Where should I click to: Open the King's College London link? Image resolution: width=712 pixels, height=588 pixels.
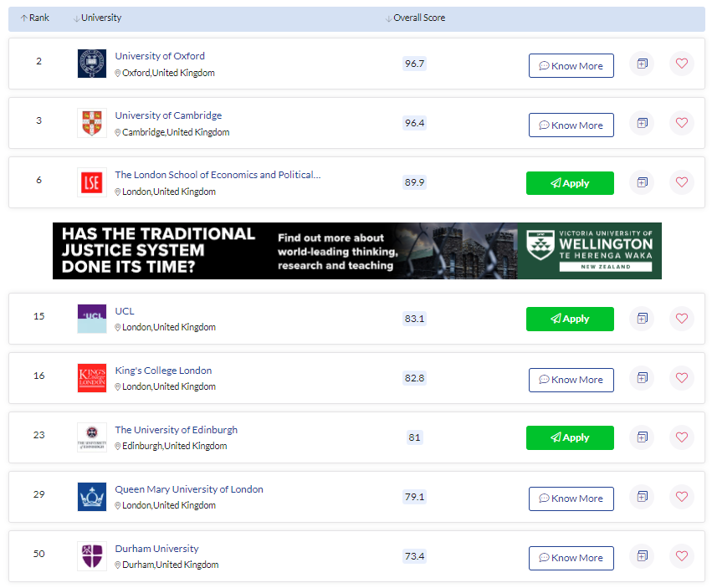tap(163, 371)
